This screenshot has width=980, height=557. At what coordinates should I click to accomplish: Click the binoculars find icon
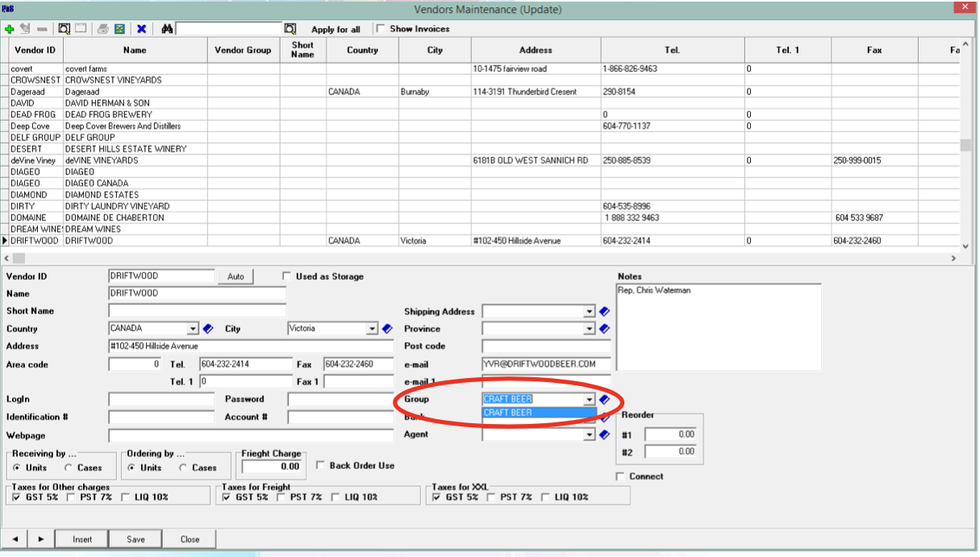point(168,29)
